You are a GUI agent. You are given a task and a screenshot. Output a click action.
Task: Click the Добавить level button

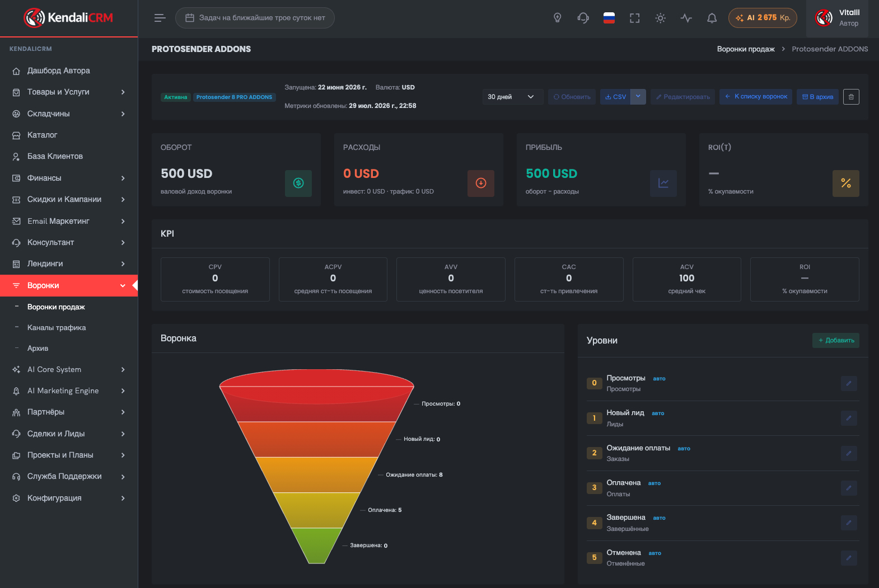(836, 340)
